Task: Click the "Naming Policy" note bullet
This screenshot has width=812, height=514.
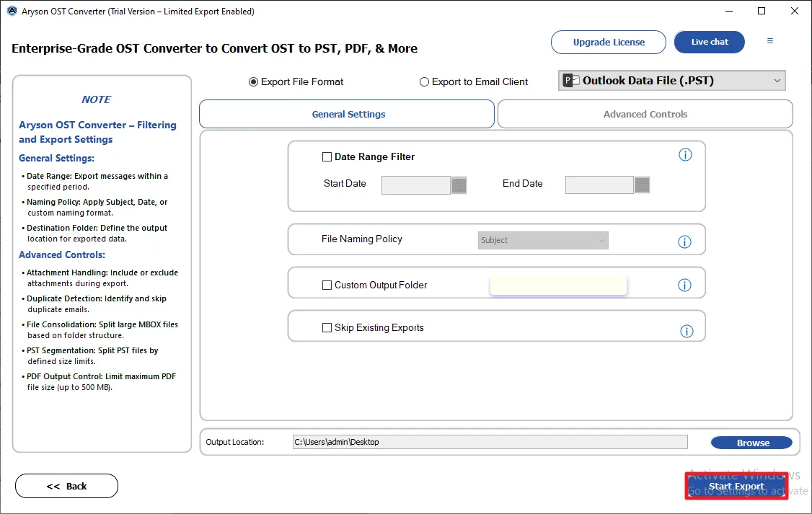Action: 94,207
